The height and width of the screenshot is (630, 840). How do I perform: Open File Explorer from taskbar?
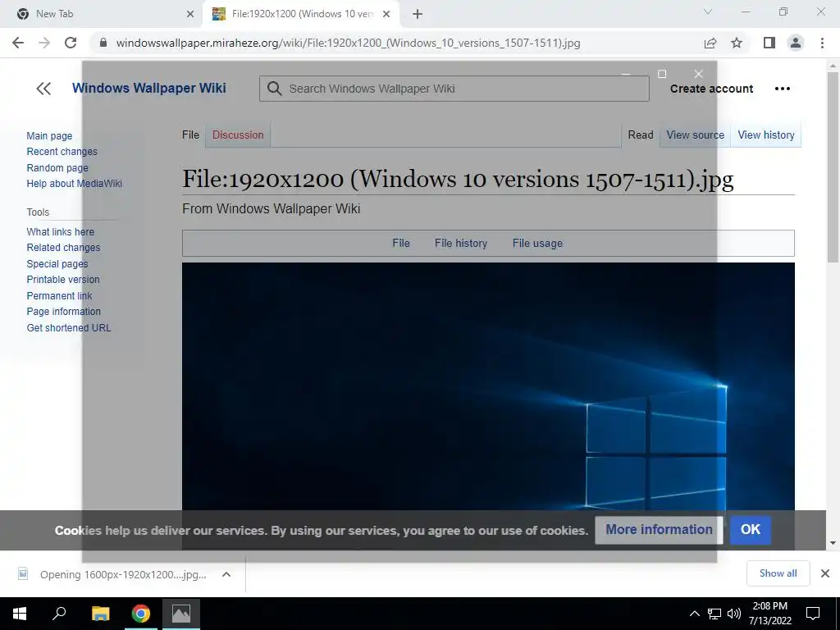point(100,614)
